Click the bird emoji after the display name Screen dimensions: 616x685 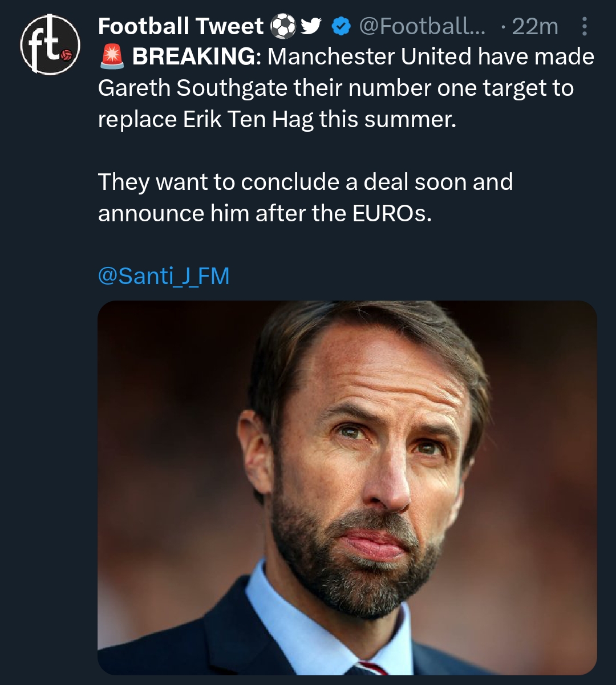[x=310, y=26]
